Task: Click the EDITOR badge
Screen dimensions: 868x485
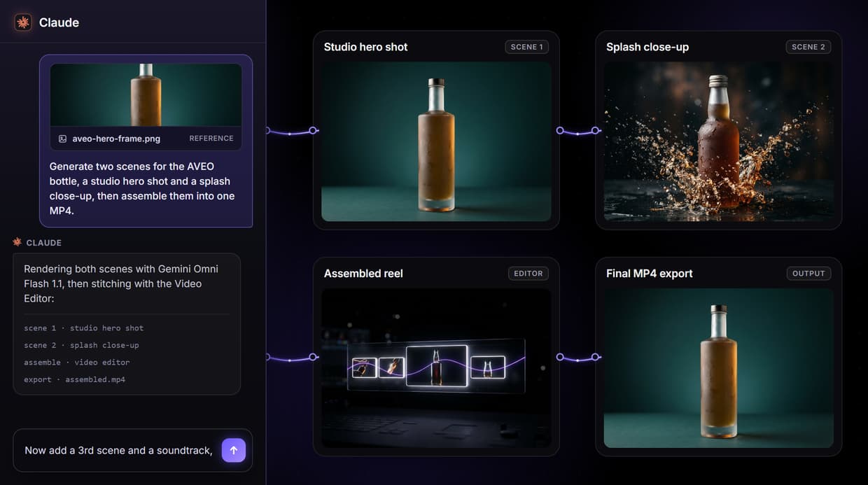Action: (528, 274)
